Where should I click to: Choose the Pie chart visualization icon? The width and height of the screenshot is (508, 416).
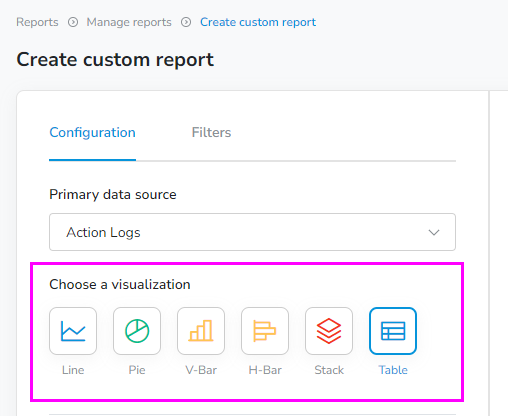point(137,331)
